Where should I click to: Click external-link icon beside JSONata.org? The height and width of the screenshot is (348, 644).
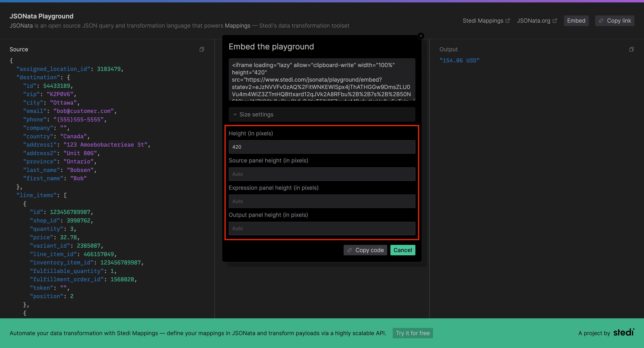point(554,21)
